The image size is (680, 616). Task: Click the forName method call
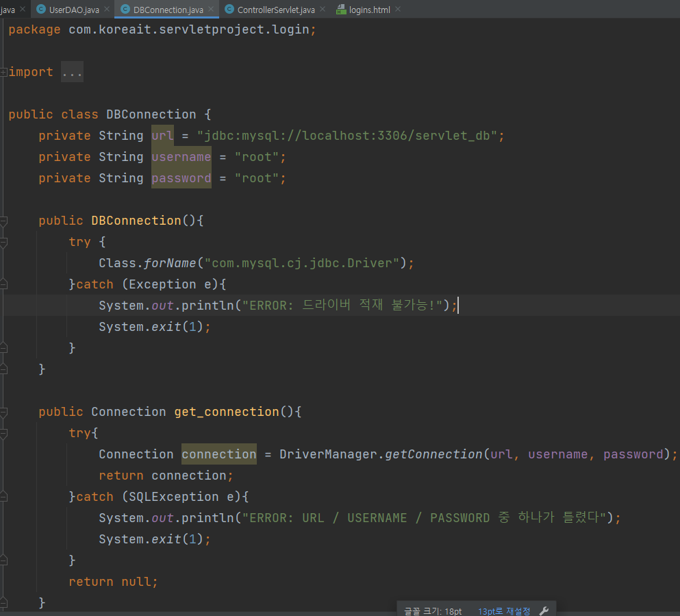pyautogui.click(x=170, y=263)
